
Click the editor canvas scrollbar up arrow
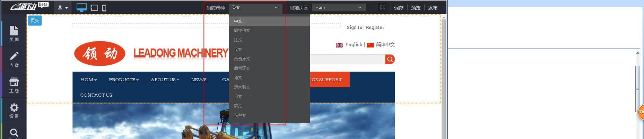point(444,17)
